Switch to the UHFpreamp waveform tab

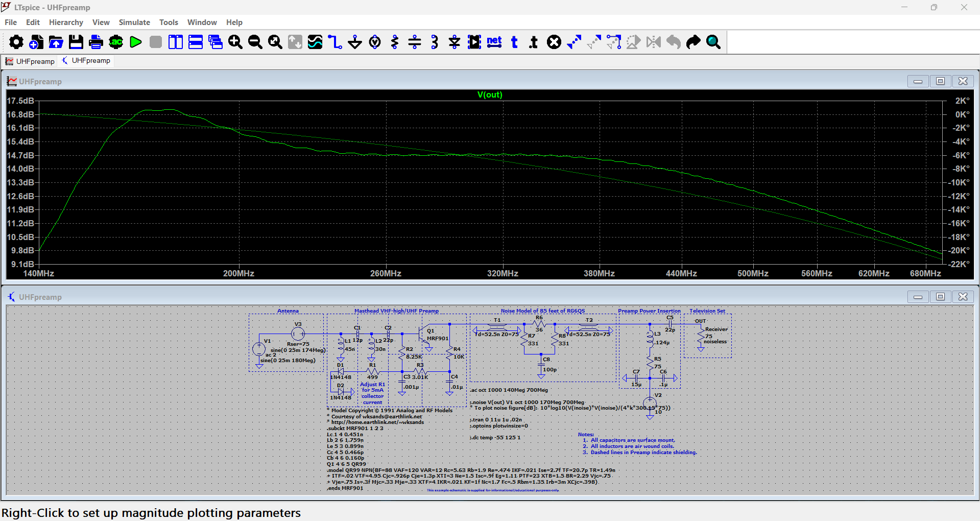[30, 61]
